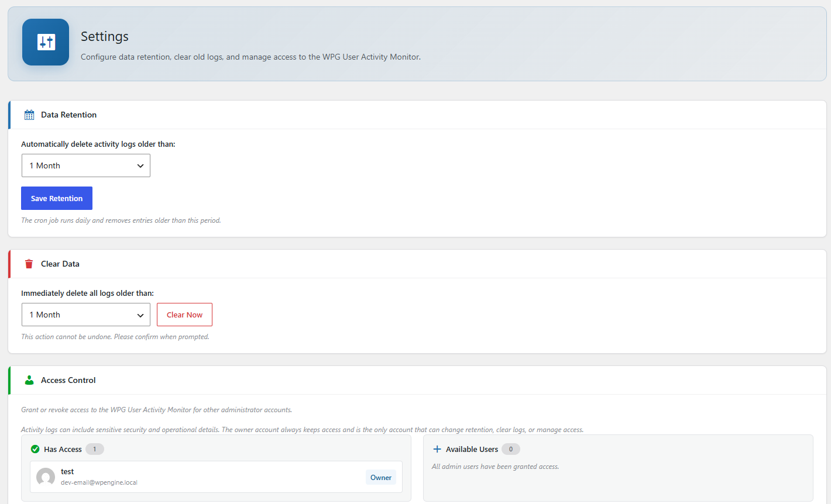
Task: Open the automatic retention period dropdown
Action: pyautogui.click(x=86, y=165)
